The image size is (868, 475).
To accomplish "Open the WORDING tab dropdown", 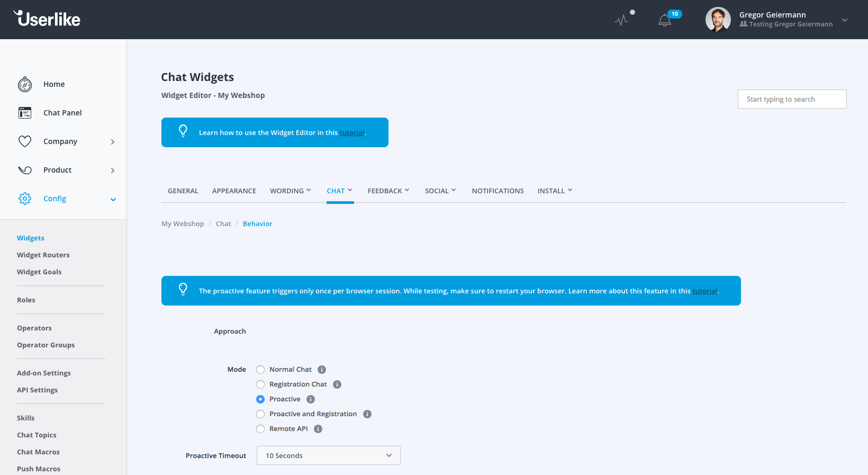I will (291, 191).
